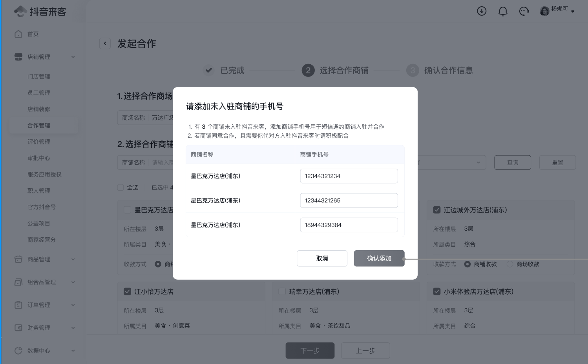Click the 订单管理 clipboard icon

pyautogui.click(x=18, y=305)
